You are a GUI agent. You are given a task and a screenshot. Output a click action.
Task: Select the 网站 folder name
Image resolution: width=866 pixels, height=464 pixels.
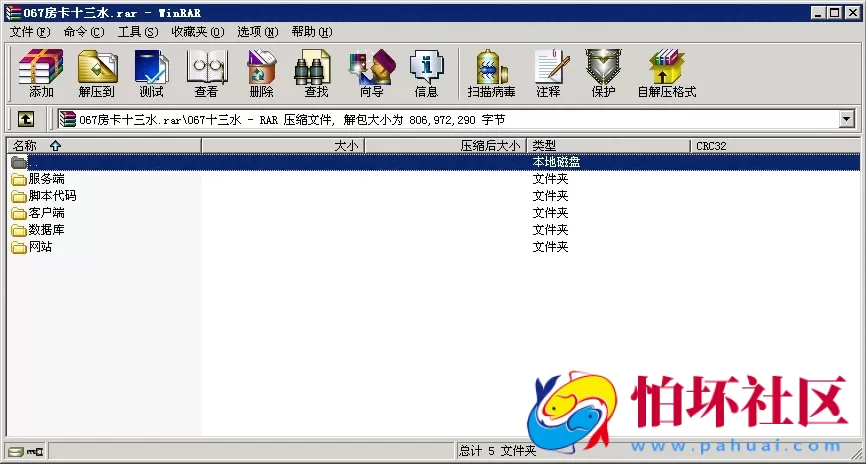click(x=40, y=247)
